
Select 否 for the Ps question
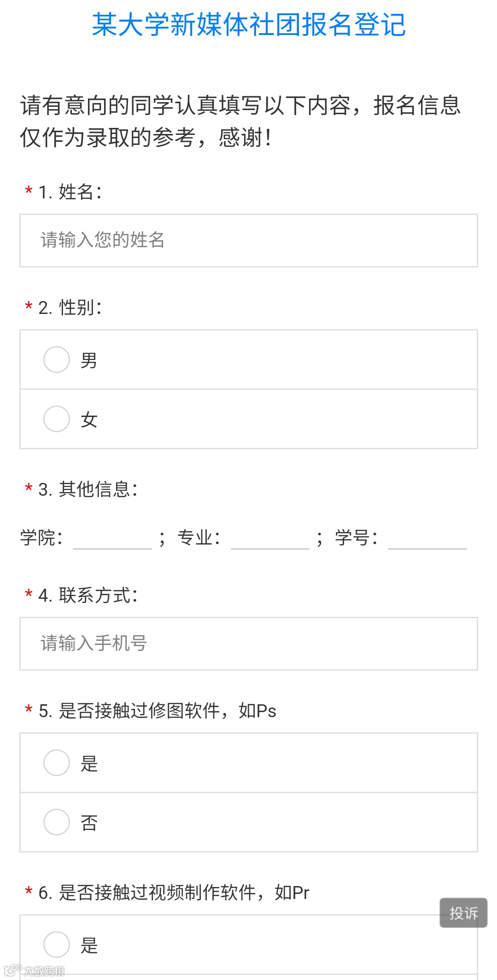point(57,822)
